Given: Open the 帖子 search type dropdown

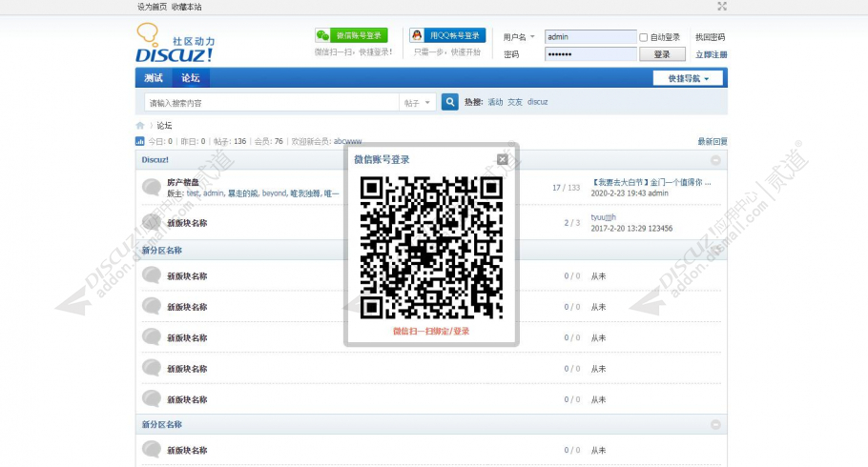Looking at the screenshot, I should [x=418, y=103].
